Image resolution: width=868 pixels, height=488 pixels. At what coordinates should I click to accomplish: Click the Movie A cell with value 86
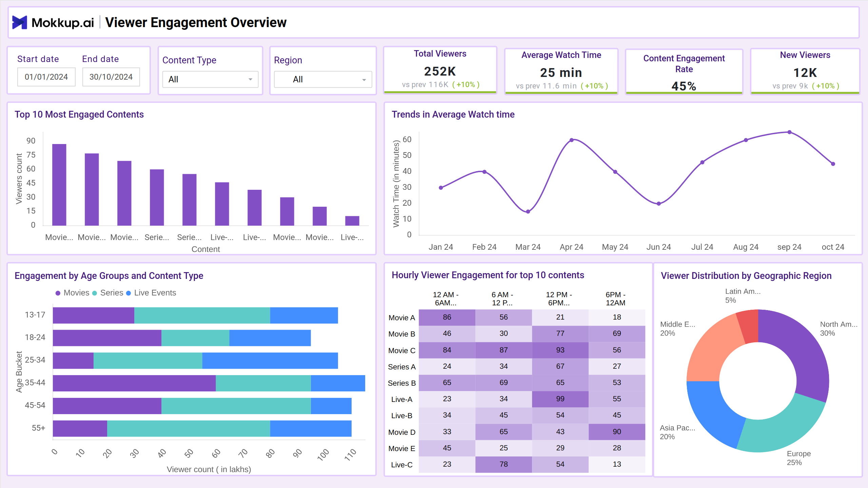coord(447,318)
